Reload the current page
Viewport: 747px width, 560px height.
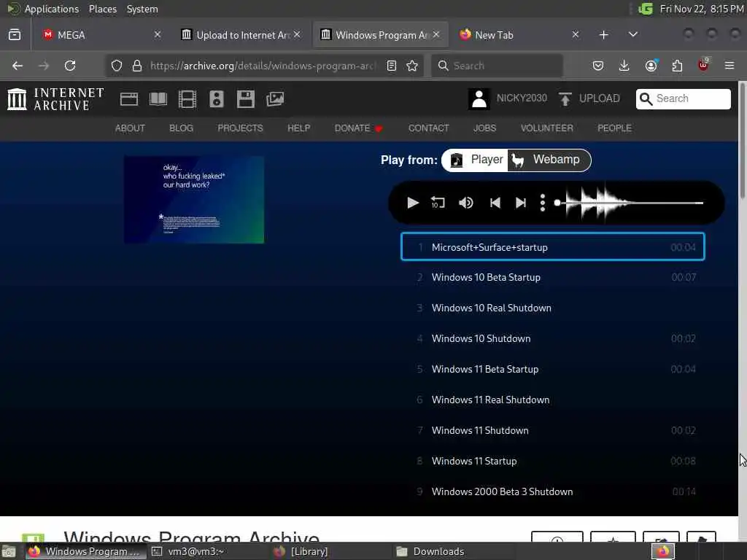[x=70, y=66]
